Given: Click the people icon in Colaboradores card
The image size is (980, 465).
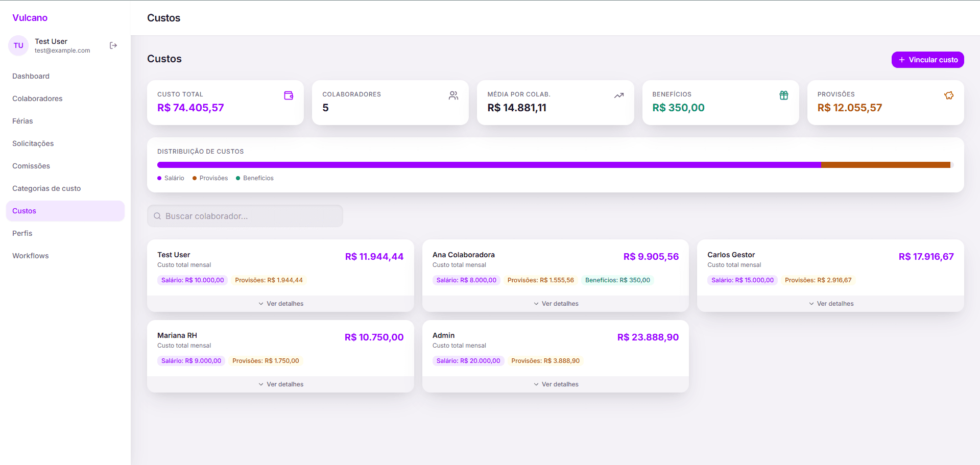Looking at the screenshot, I should tap(453, 95).
